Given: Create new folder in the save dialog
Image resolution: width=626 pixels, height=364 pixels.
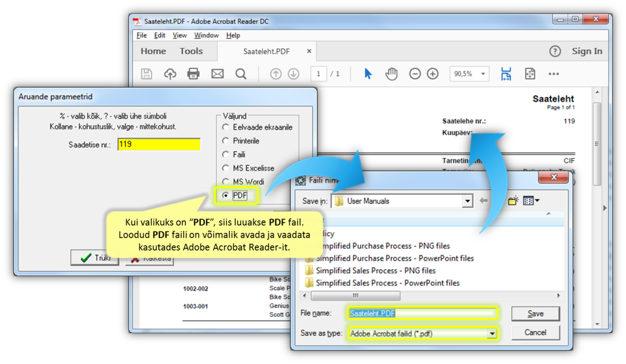Looking at the screenshot, I should click(x=513, y=200).
